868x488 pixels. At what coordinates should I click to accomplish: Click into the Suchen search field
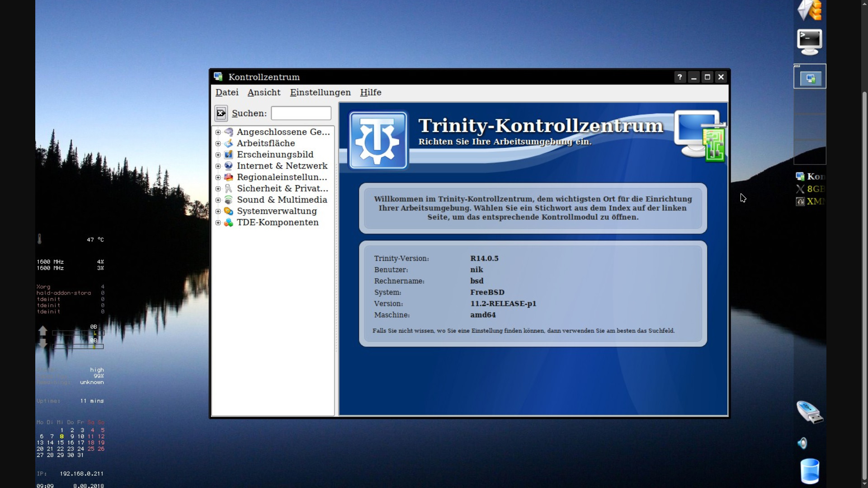[x=301, y=113]
